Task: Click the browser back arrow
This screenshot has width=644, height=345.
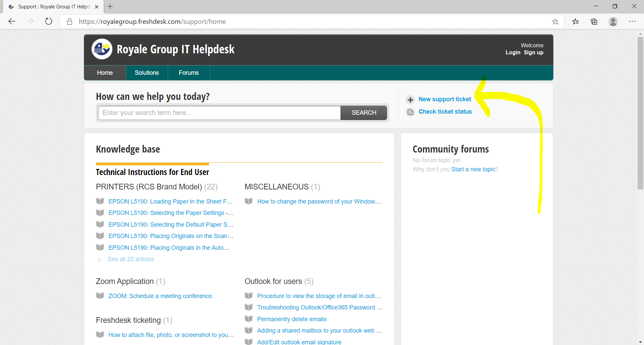Action: click(12, 21)
